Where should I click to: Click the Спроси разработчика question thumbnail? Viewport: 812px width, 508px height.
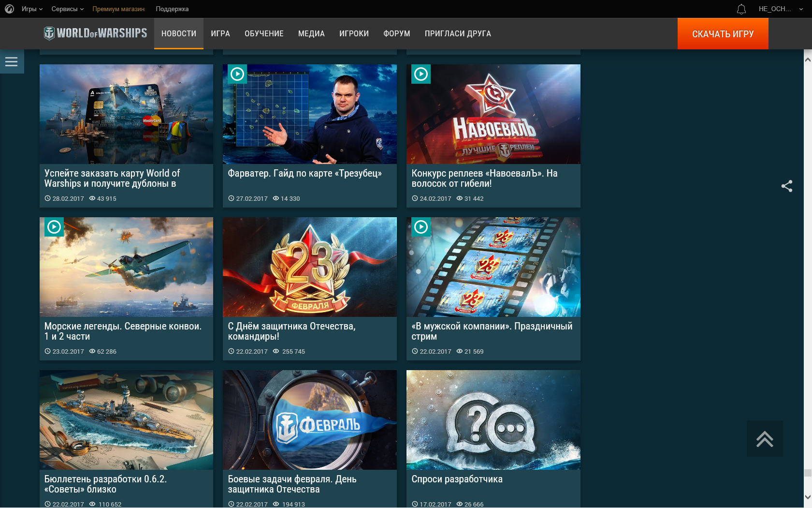[493, 420]
